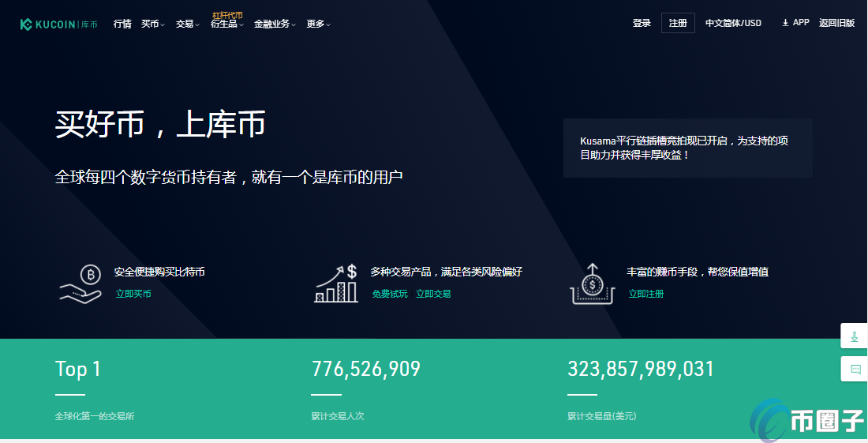
Task: Click the bitcoin hand icon
Action: [80, 283]
